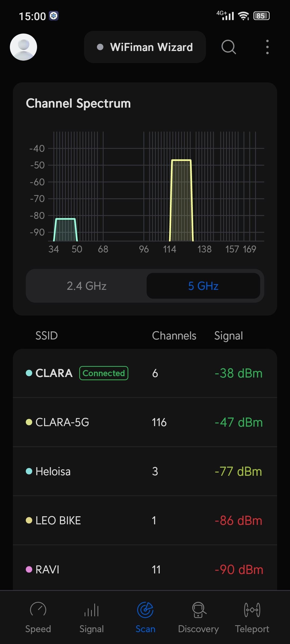
Task: Open the Discovery tab icon
Action: [199, 610]
